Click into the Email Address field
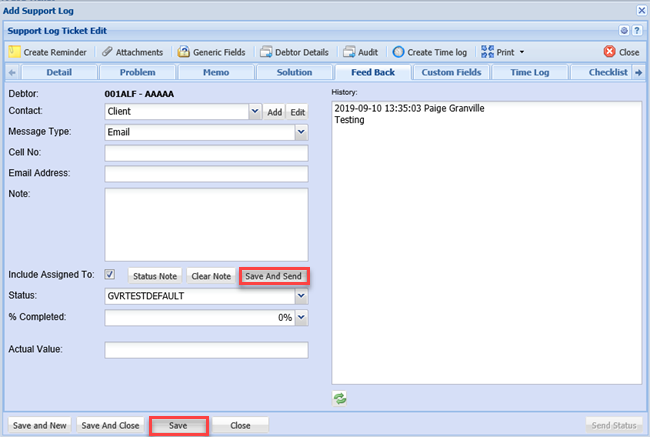 pos(206,174)
